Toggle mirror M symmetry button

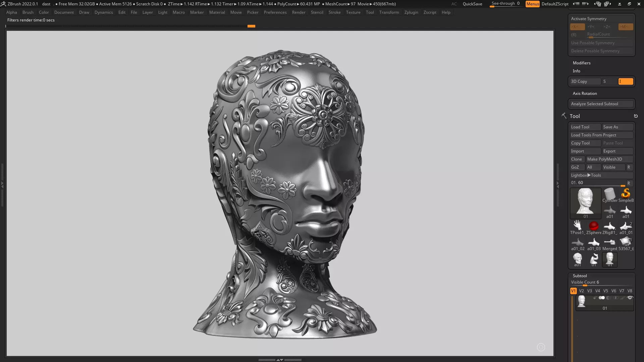626,27
